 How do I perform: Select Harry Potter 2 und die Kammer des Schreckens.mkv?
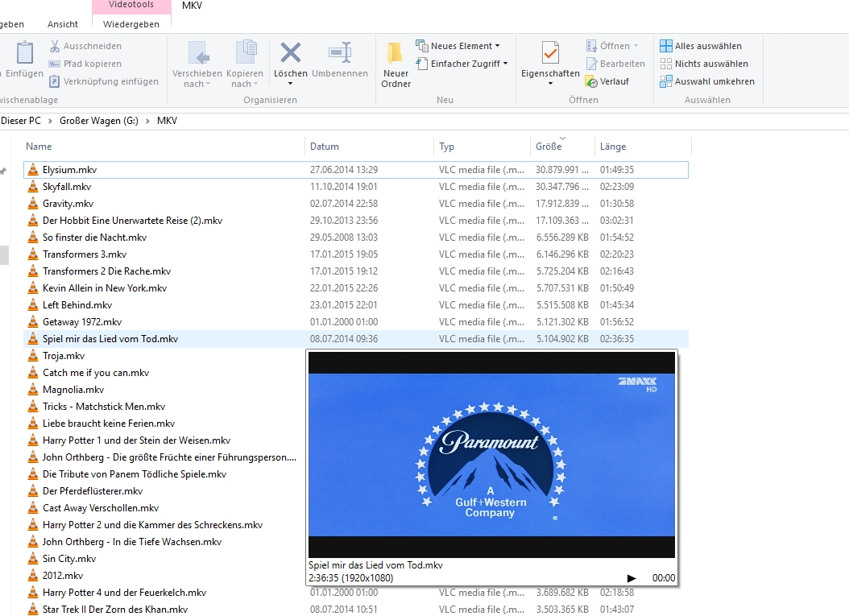point(153,525)
